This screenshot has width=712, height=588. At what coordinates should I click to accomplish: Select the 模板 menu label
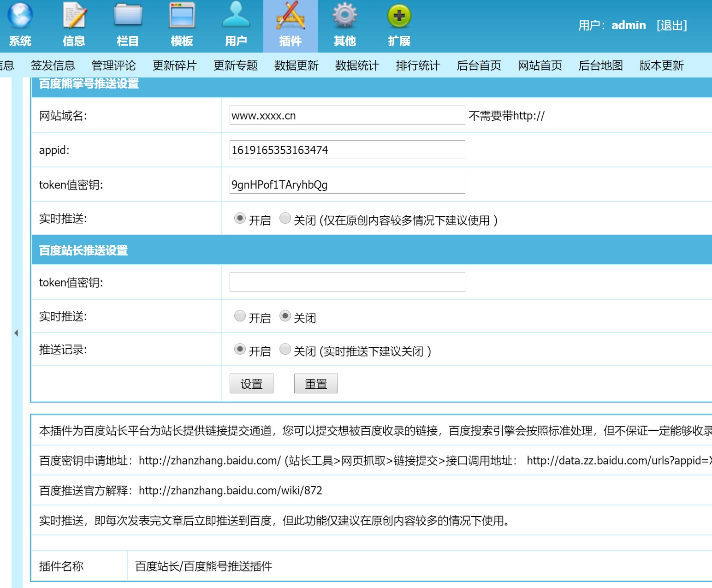pyautogui.click(x=182, y=41)
